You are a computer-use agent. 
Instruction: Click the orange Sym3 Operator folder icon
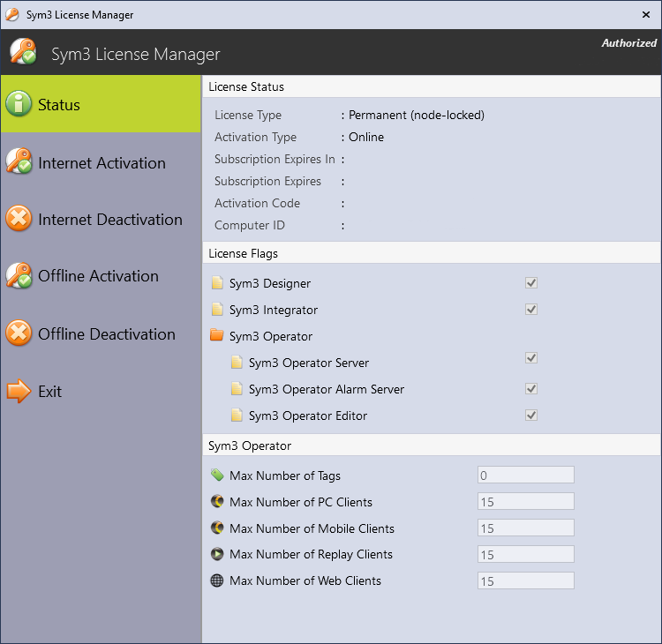pyautogui.click(x=216, y=335)
